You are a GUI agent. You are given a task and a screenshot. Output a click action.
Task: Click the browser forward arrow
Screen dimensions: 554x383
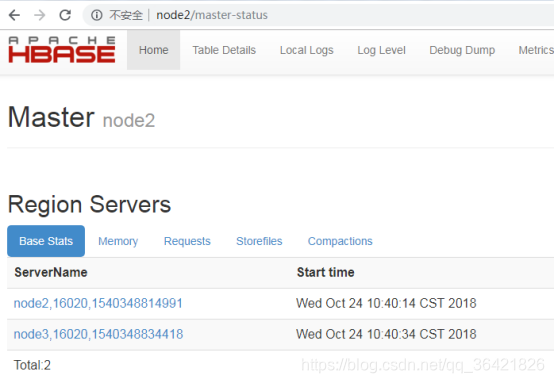(x=40, y=15)
